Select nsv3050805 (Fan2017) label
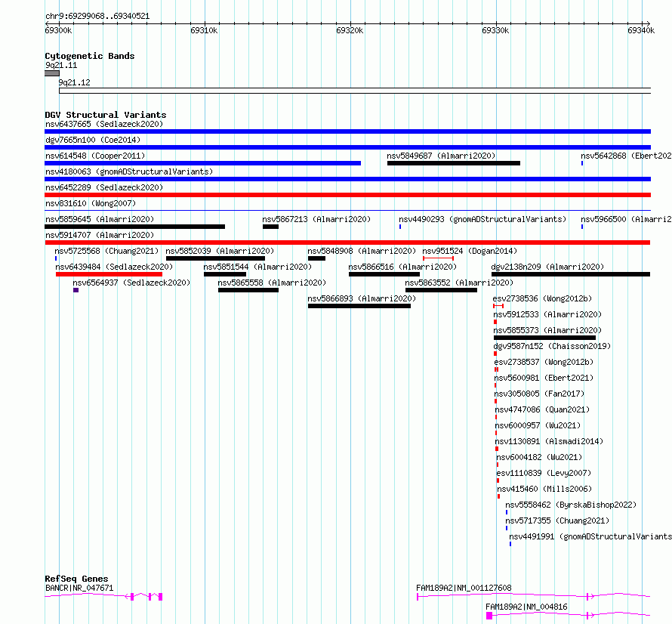This screenshot has width=672, height=624. tap(539, 394)
